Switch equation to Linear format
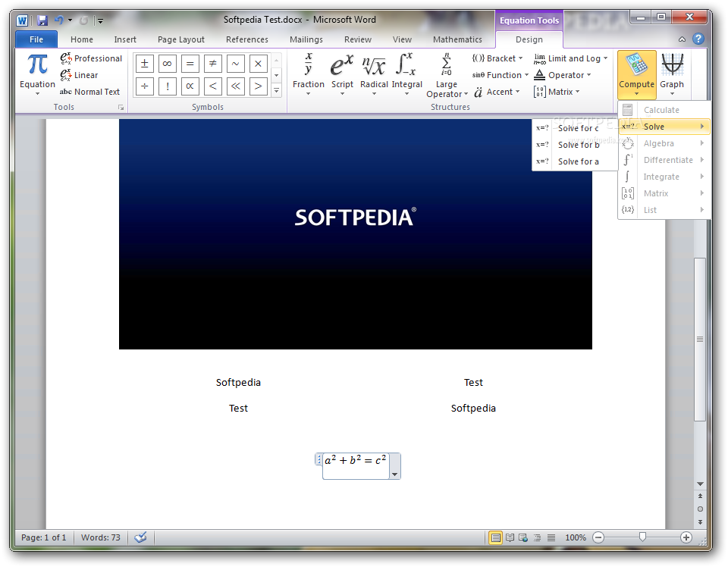Image resolution: width=728 pixels, height=567 pixels. click(79, 75)
